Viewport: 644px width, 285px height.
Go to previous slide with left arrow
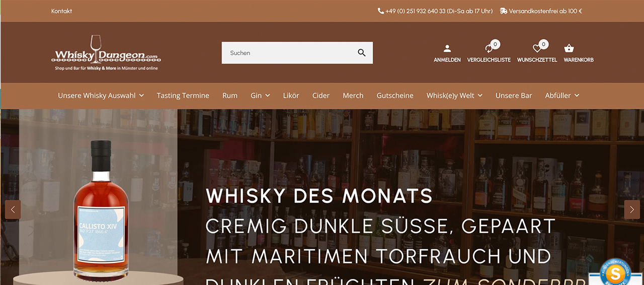tap(13, 209)
